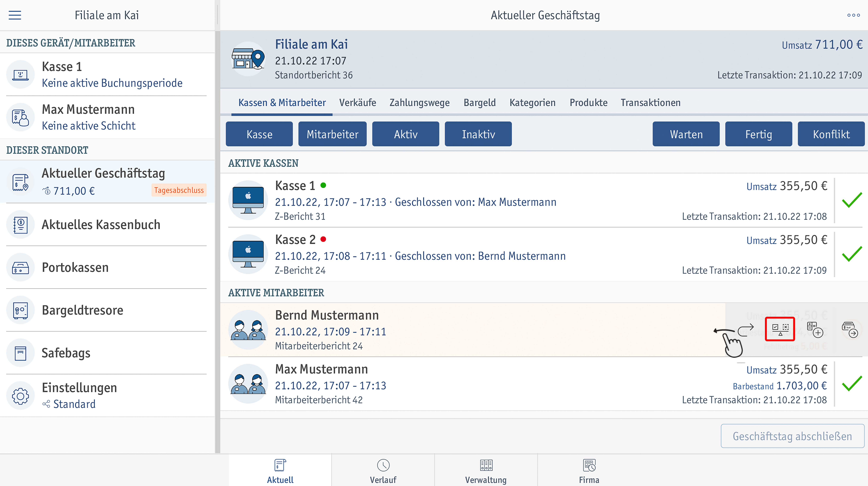This screenshot has width=868, height=486.
Task: Click the Aktuelles Kassenbuch icon
Action: 21,225
